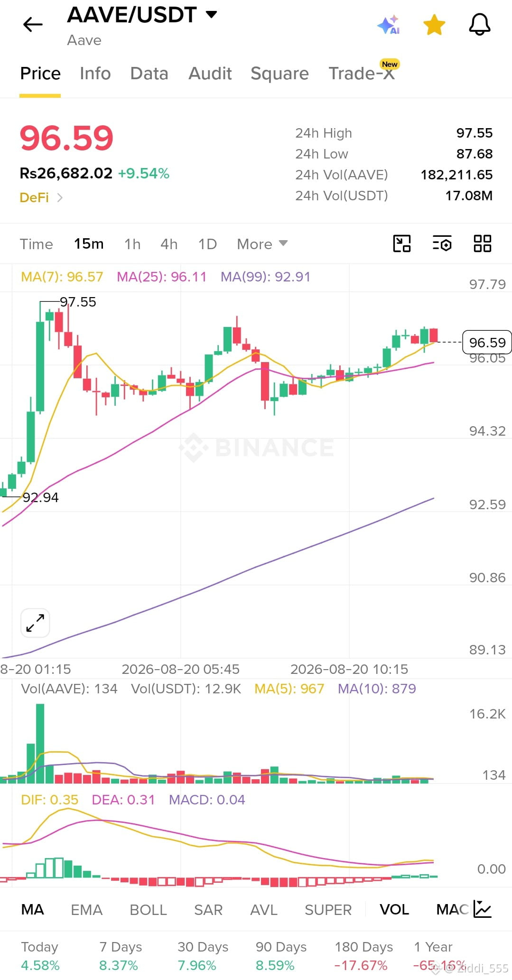Toggle the VOL sub-indicator

click(x=394, y=910)
